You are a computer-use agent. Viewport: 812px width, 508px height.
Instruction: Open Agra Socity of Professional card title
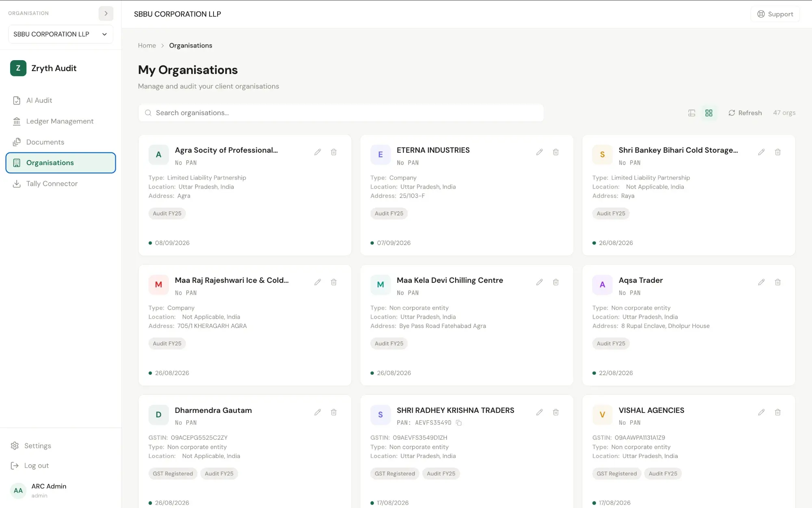pyautogui.click(x=226, y=150)
